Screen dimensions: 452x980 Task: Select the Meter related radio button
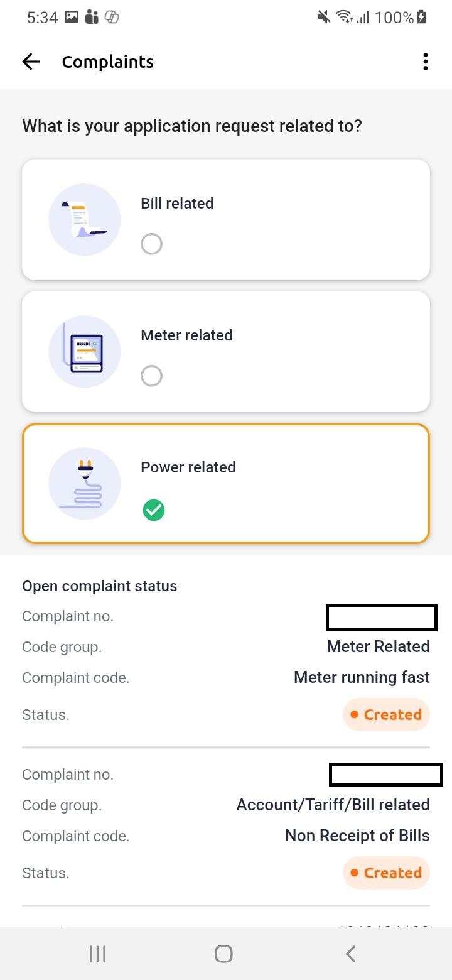click(151, 376)
